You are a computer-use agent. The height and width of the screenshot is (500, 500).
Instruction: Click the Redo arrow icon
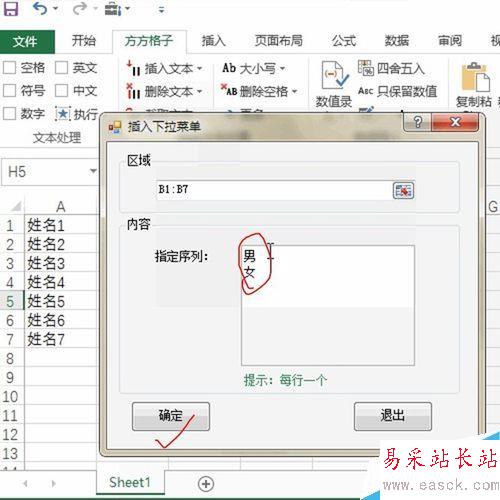[x=79, y=8]
